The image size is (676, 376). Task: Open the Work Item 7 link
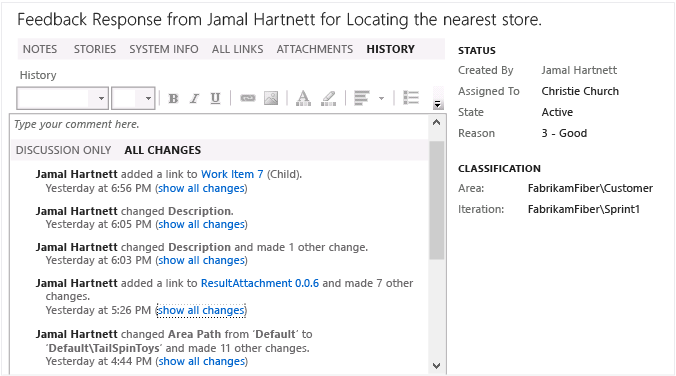tap(232, 174)
